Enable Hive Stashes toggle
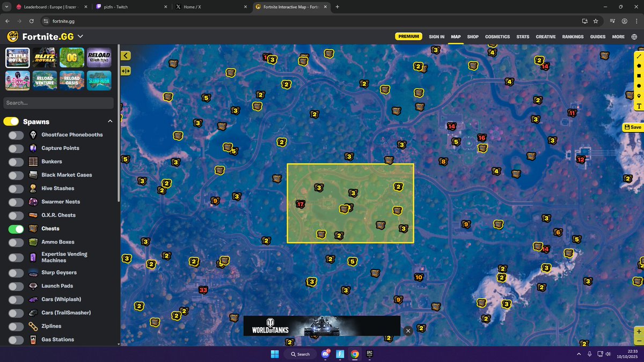The image size is (644, 362). tap(16, 189)
